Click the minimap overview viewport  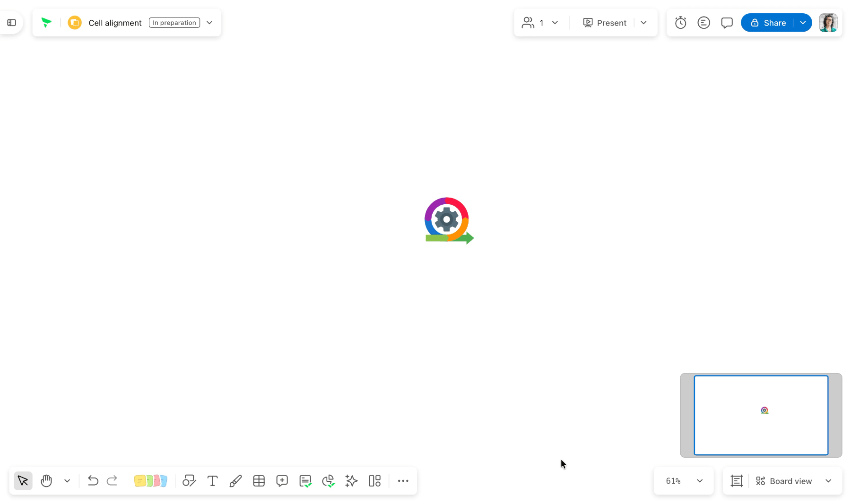[x=761, y=415]
